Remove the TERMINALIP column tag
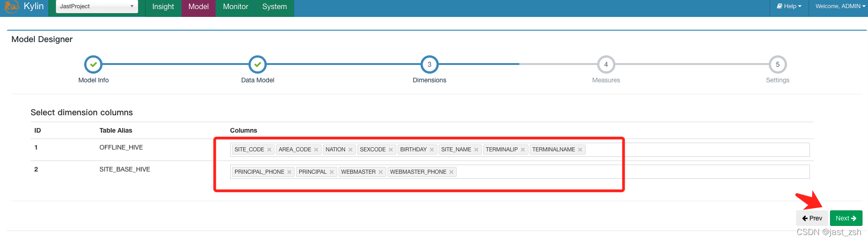Image resolution: width=868 pixels, height=241 pixels. point(523,150)
